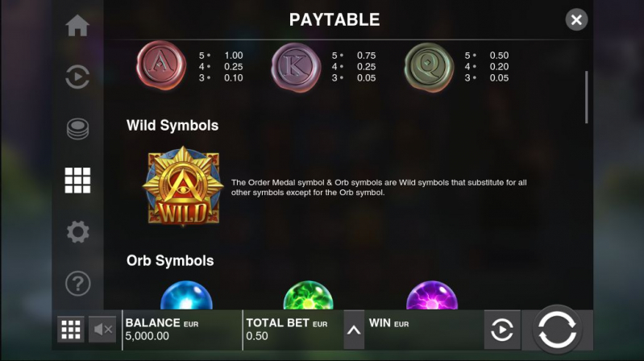Start autoplay from the bottom bar

[502, 330]
